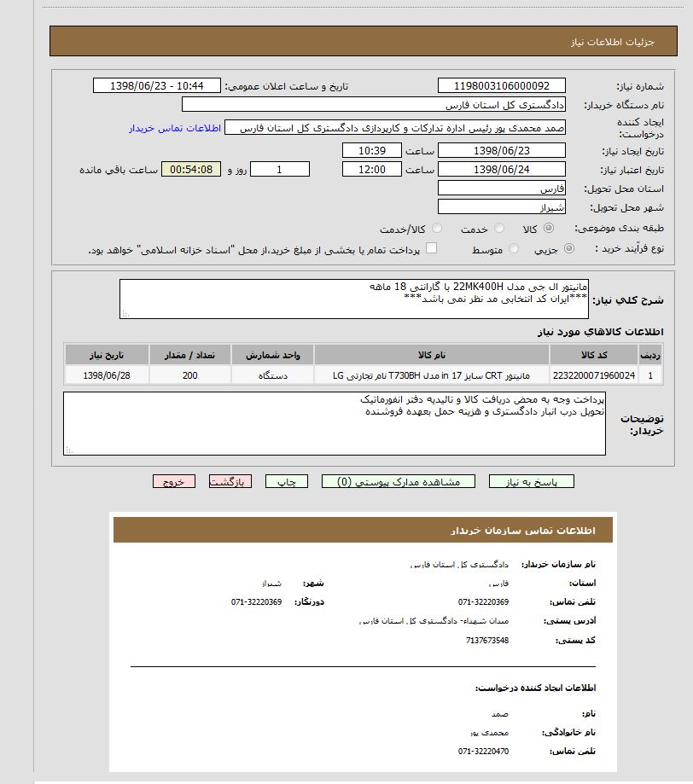Open مشاهده مدارک پیوستی (0) attachments
This screenshot has height=784, width=693.
[x=399, y=482]
